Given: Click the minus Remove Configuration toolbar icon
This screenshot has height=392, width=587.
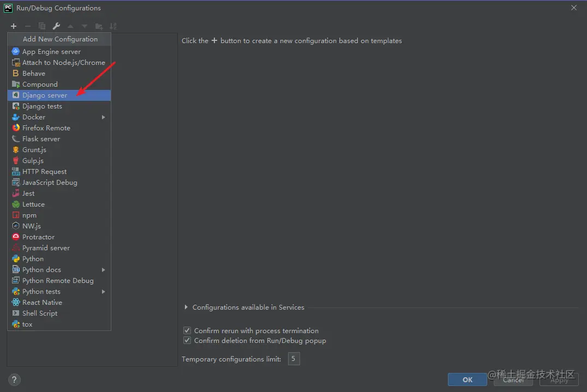Looking at the screenshot, I should pos(28,26).
